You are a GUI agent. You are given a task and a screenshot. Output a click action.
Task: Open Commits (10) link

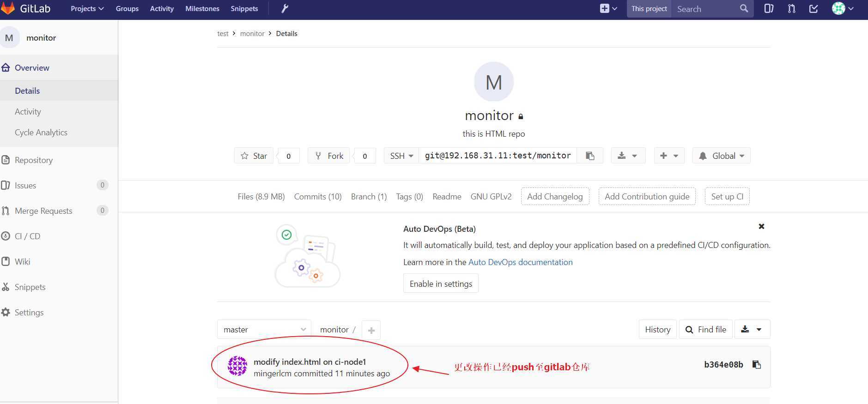coord(318,196)
